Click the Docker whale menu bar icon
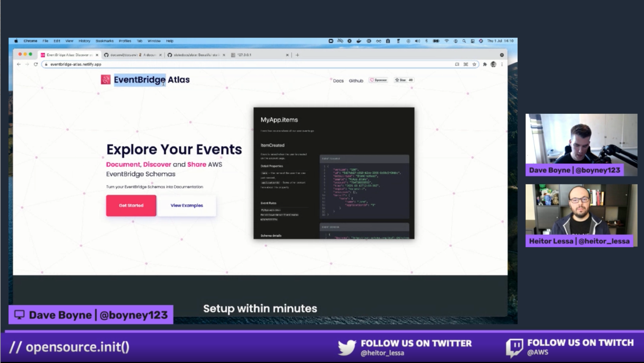644x363 pixels. pos(359,41)
